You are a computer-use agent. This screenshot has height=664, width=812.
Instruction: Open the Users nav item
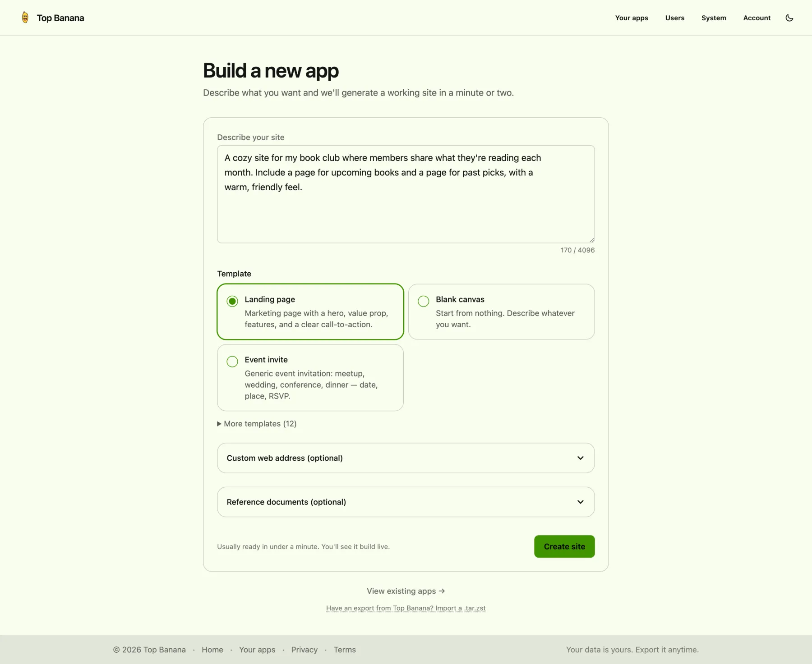pos(674,18)
